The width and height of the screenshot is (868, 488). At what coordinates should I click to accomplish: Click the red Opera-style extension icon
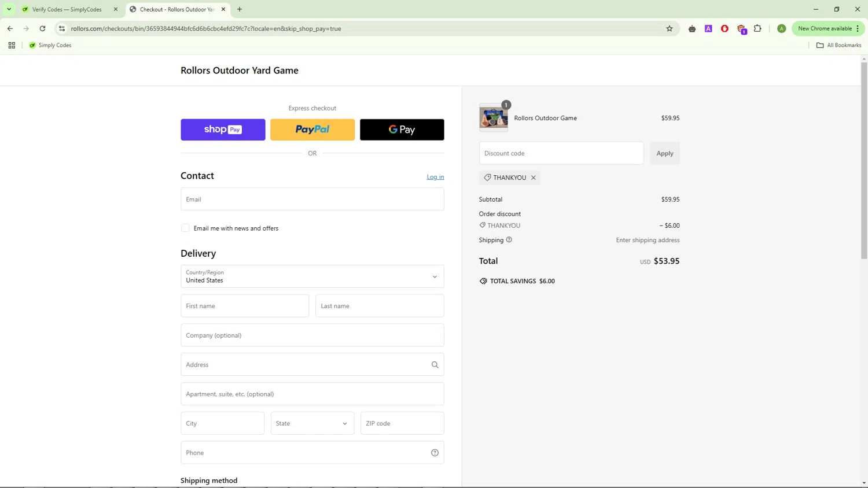724,28
